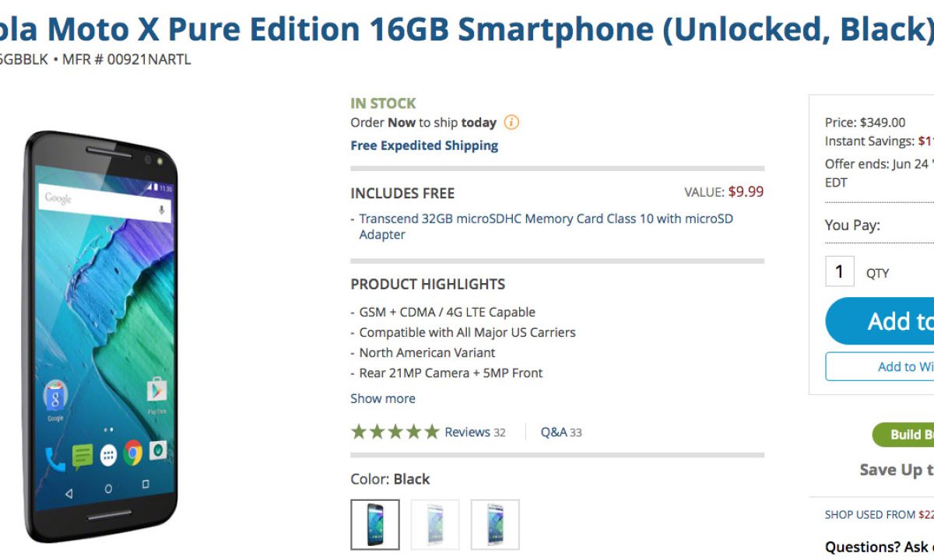Click the shipping info icon beside today
Viewport: 934px width, 560px height.
(x=511, y=122)
